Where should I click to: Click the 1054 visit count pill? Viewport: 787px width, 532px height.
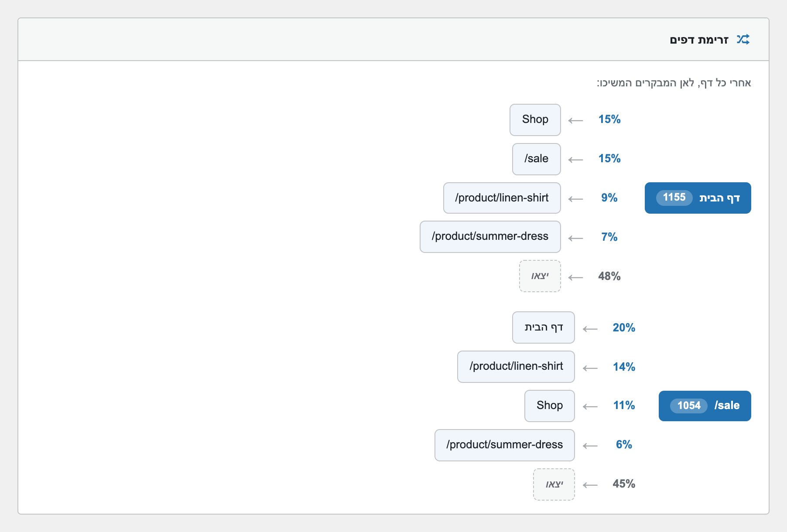click(x=688, y=406)
